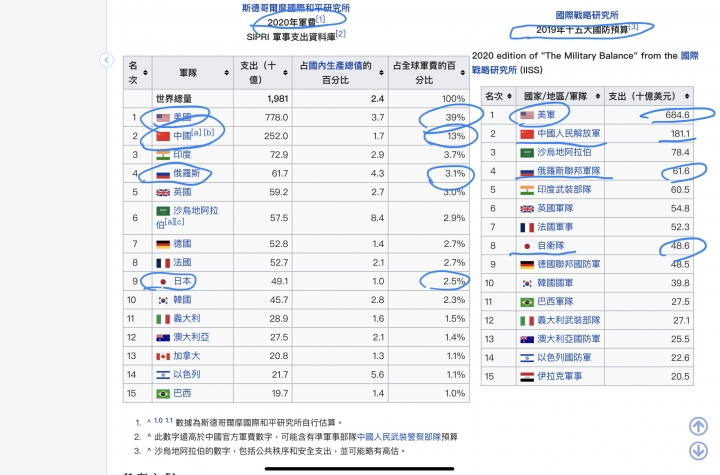Screen dimensions: 720x475
Task: Open 英國 link in SIPRI table
Action: point(182,192)
